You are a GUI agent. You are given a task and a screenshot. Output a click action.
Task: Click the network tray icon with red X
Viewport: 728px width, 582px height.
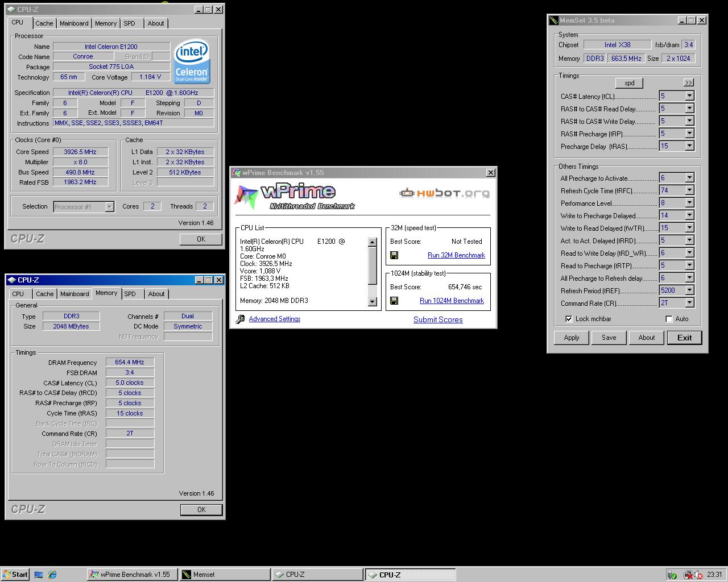[x=688, y=575]
